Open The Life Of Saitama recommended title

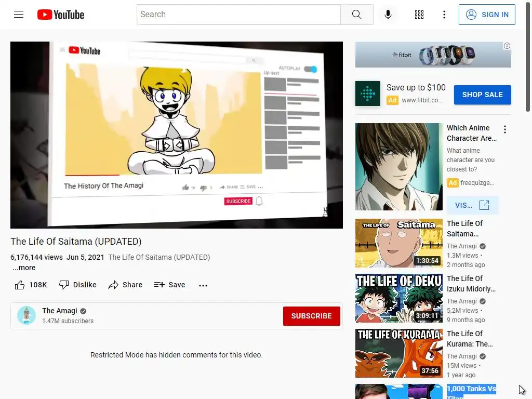tap(464, 229)
